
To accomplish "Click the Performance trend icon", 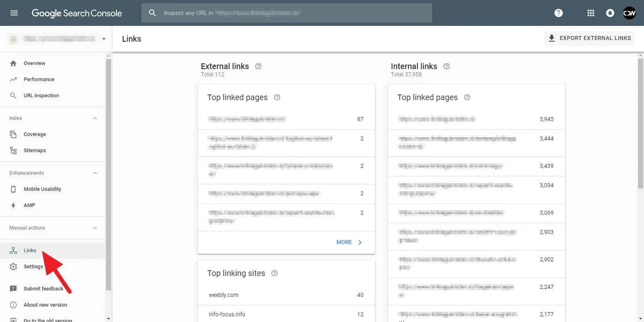I will click(13, 79).
